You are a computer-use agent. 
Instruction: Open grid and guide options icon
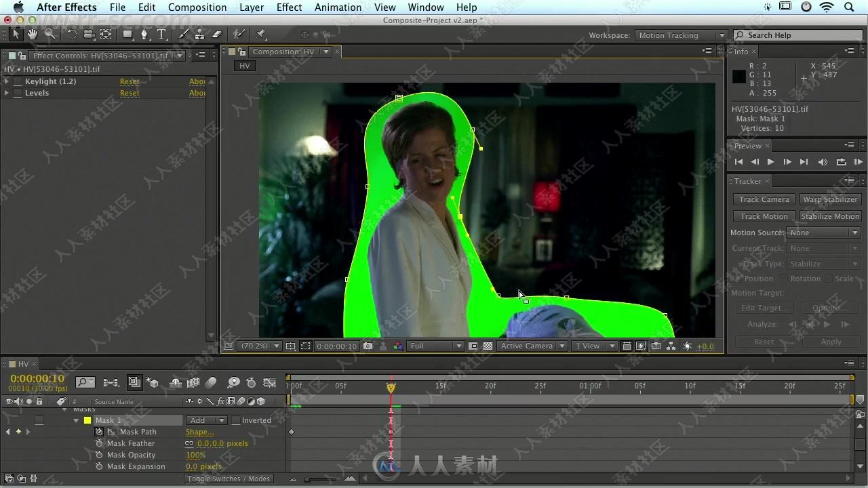[290, 346]
